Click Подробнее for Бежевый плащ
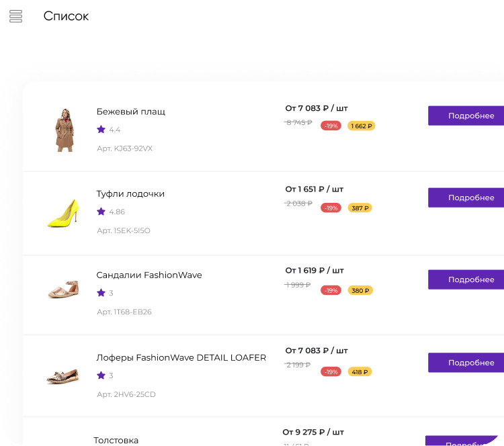 (467, 116)
